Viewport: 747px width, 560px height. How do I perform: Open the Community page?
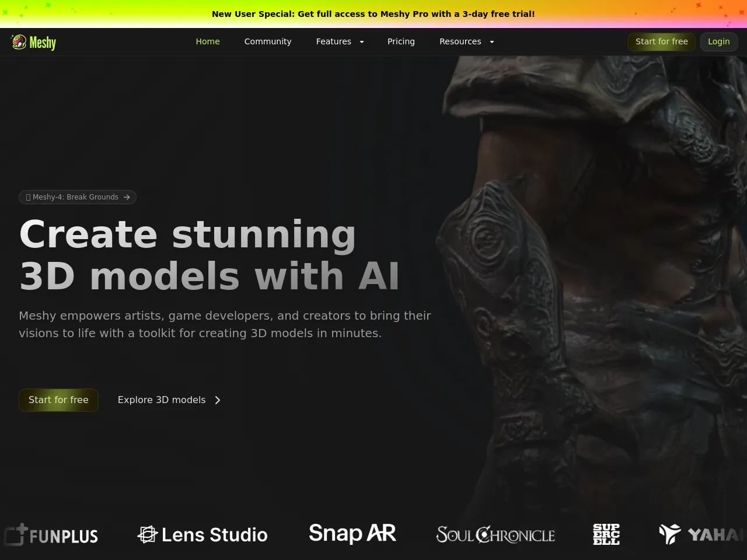pos(268,41)
